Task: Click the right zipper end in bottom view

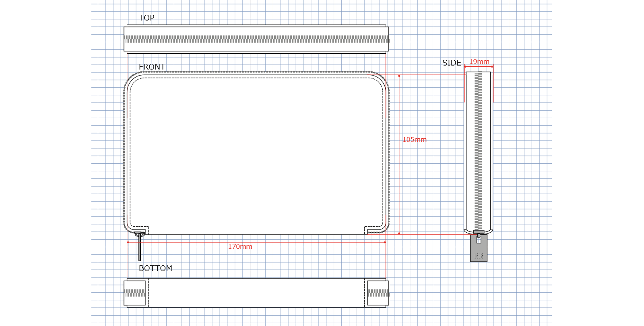Action: [378, 293]
